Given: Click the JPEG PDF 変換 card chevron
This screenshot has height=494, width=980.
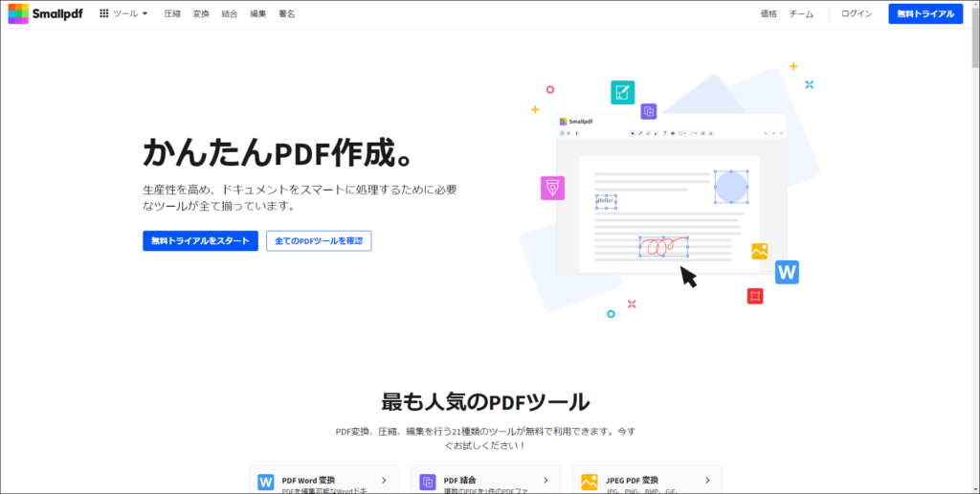Looking at the screenshot, I should coord(707,481).
